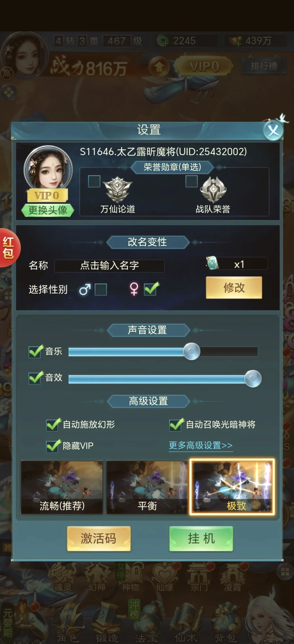The height and width of the screenshot is (644, 294).
Task: Click the 音效 volume slider handle
Action: pos(253,378)
